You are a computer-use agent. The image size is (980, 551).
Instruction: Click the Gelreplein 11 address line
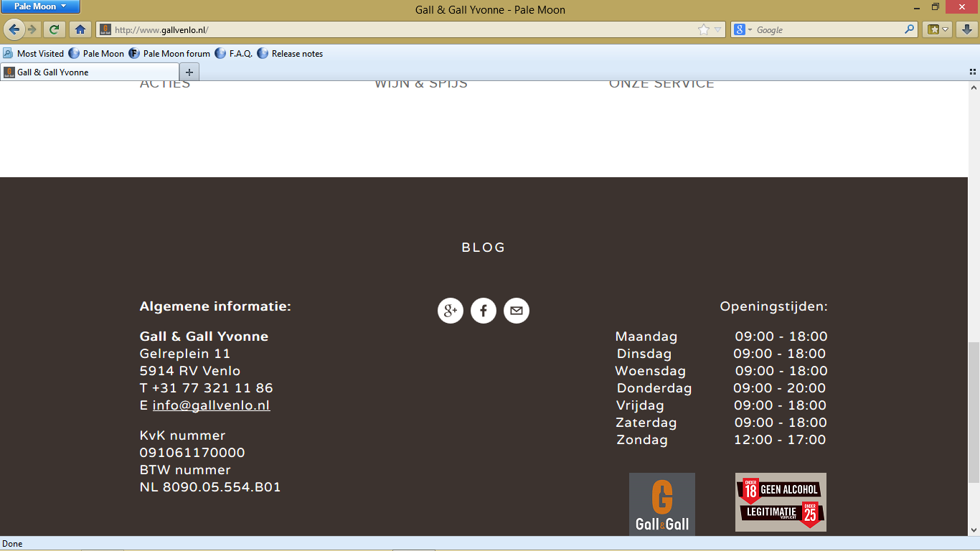click(x=185, y=354)
